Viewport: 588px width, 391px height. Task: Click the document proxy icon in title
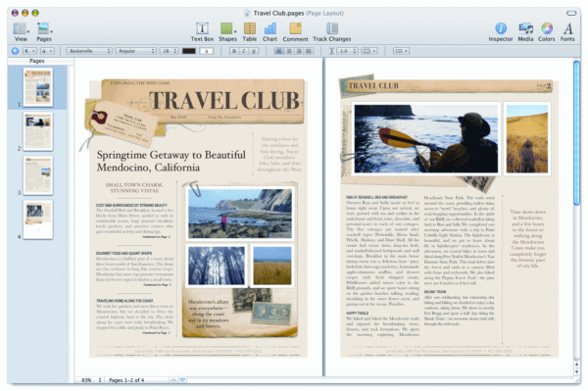[x=247, y=13]
